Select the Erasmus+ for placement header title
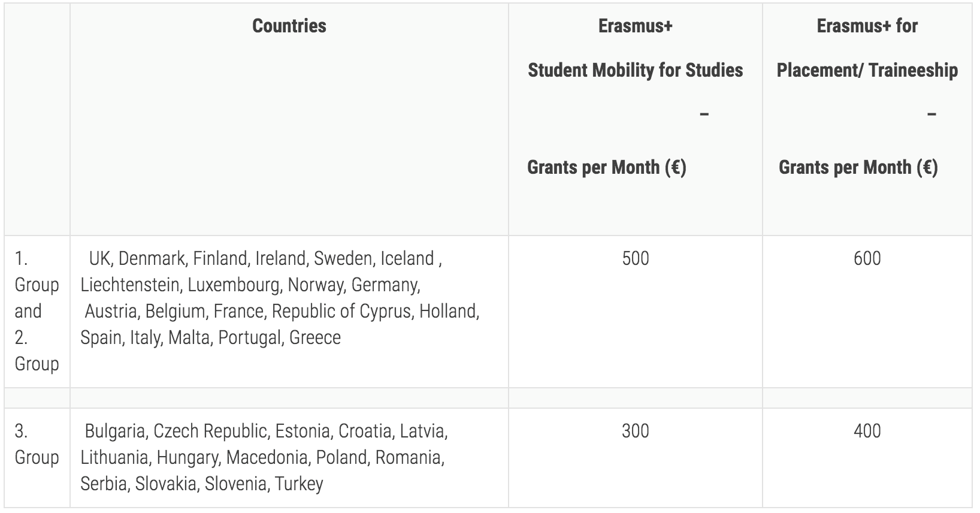980x513 pixels. (867, 26)
